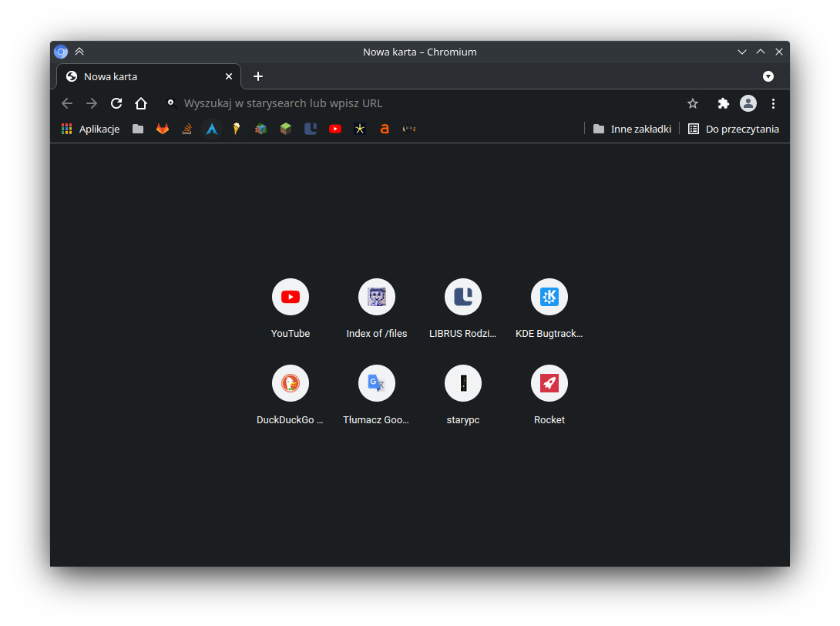Click the GitLab bookmark icon
This screenshot has height=626, width=840.
pos(163,129)
